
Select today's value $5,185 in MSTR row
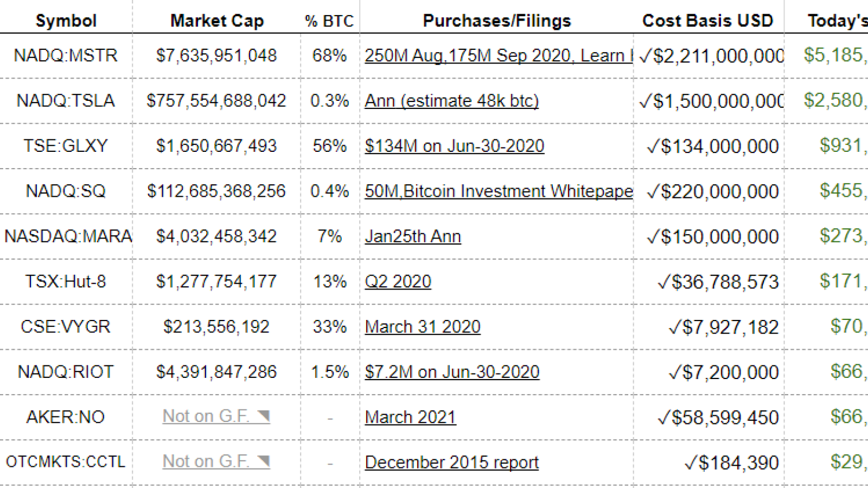[835, 55]
